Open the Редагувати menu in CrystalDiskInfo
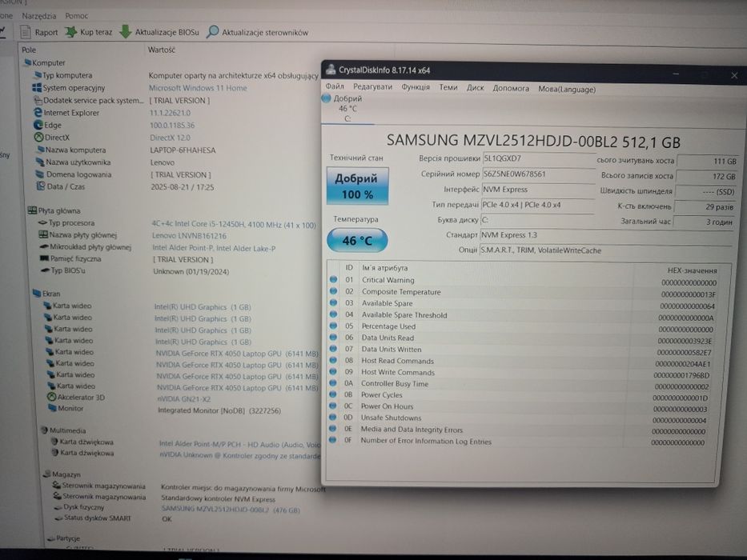The height and width of the screenshot is (560, 747). [372, 86]
